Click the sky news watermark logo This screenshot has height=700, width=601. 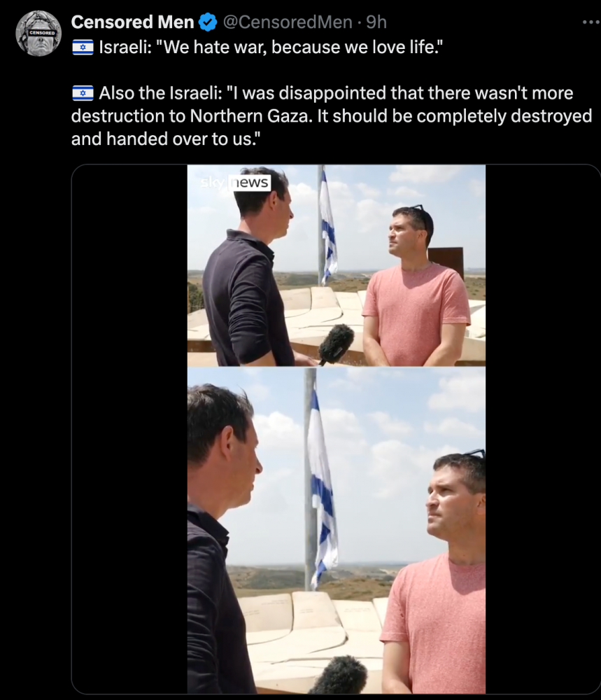tap(236, 182)
